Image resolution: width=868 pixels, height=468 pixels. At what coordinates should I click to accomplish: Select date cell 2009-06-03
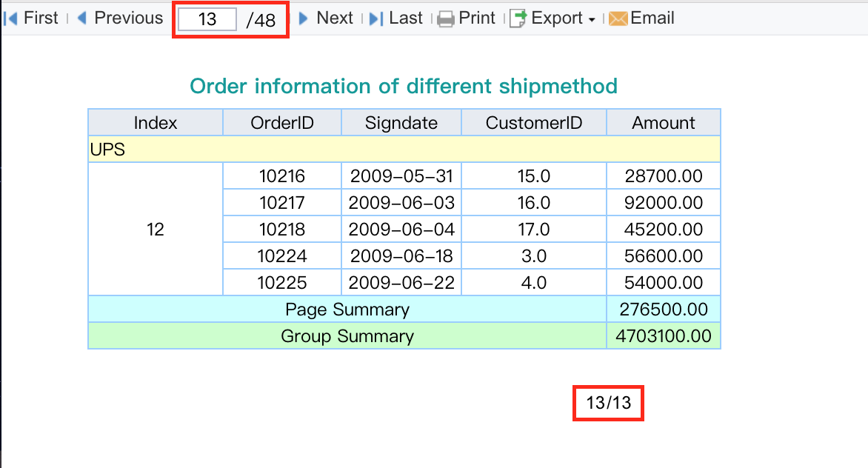point(401,202)
